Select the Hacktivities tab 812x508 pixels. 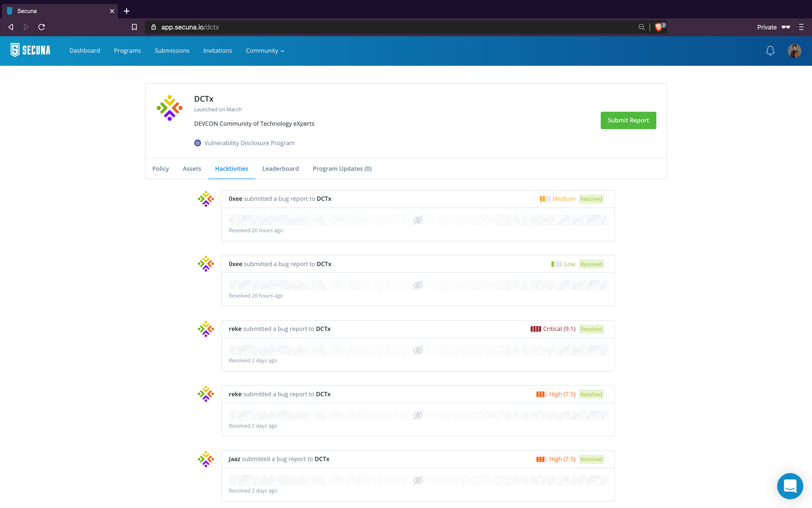(231, 169)
